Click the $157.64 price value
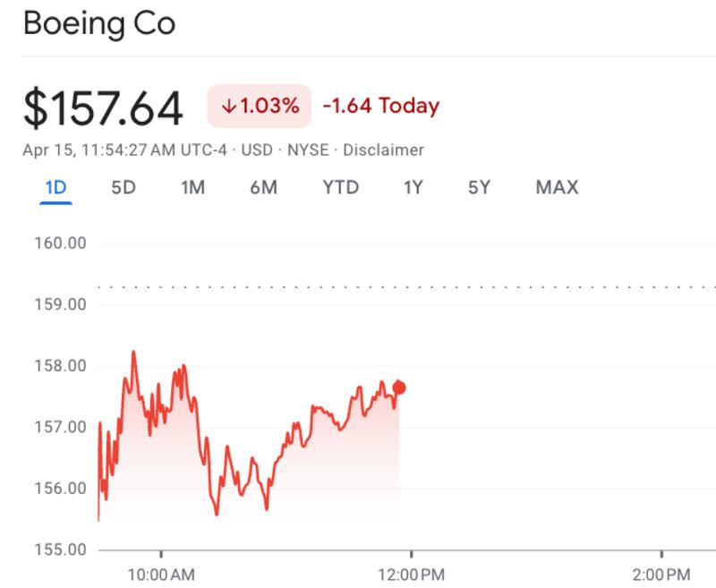Screen dimensions: 716x588 [103, 108]
